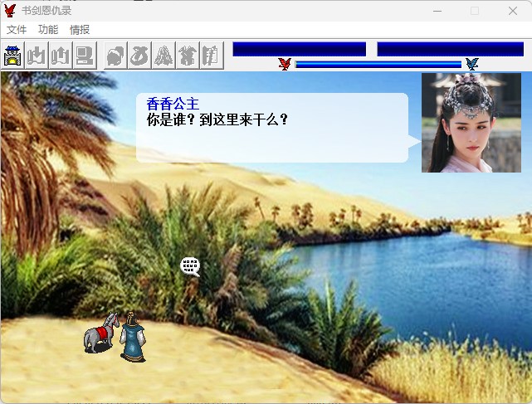Click the grey horse sprite
The image size is (532, 404).
click(x=101, y=333)
